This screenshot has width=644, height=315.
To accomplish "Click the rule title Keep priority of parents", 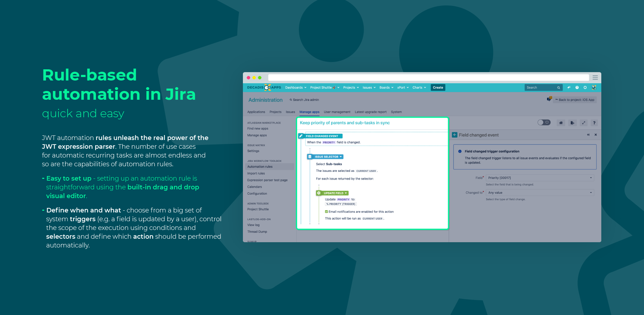I will click(x=345, y=123).
